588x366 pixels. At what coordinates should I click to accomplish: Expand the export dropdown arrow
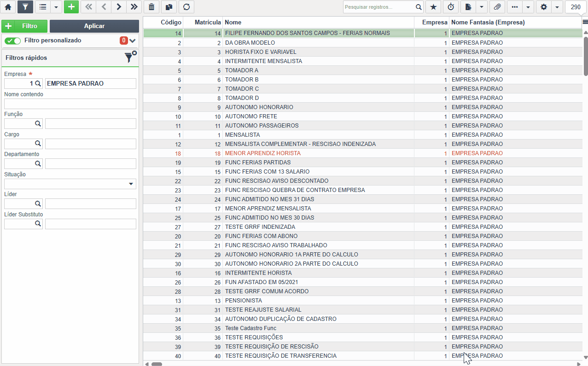point(482,7)
